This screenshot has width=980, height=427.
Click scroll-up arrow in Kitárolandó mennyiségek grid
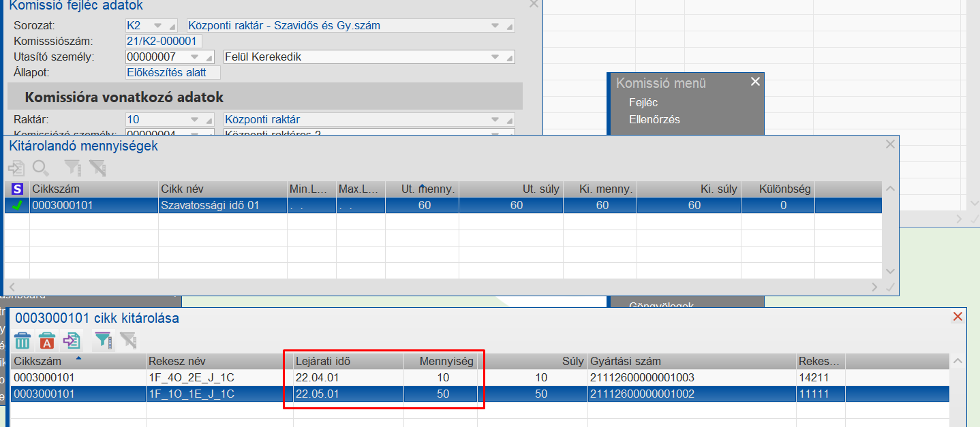889,189
